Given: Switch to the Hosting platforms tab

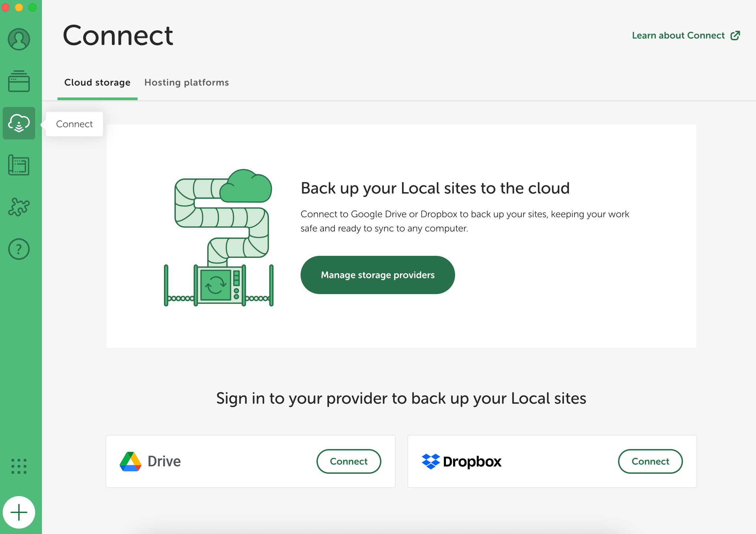Looking at the screenshot, I should click(187, 83).
